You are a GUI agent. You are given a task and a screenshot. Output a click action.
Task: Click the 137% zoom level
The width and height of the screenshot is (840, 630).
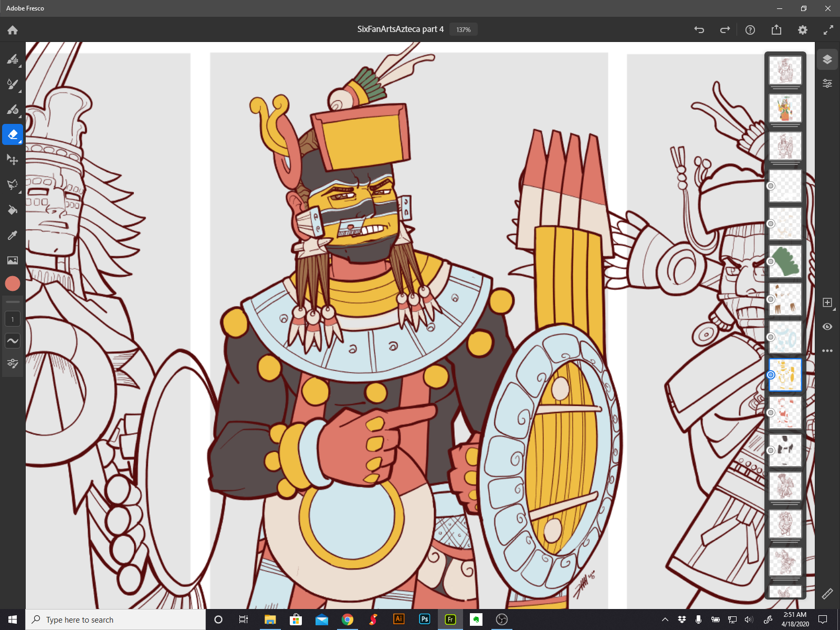point(464,30)
